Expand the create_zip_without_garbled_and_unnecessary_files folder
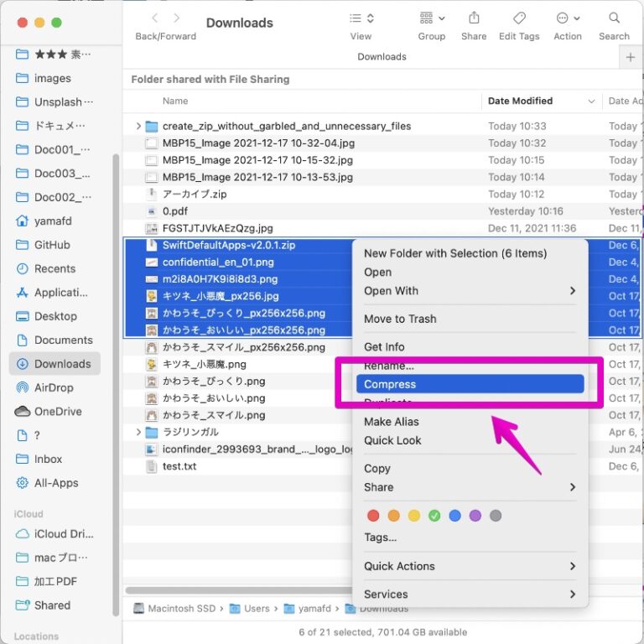This screenshot has height=644, width=644. [138, 126]
